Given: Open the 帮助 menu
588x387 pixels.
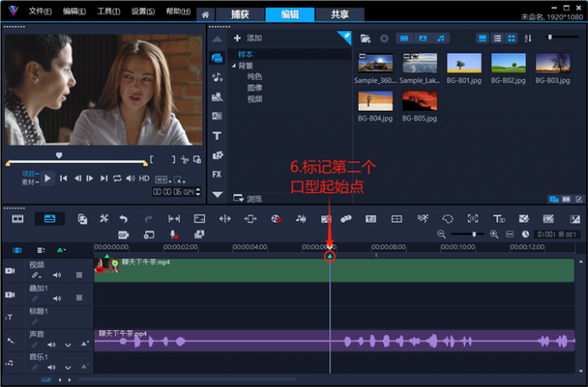Looking at the screenshot, I should [x=178, y=11].
